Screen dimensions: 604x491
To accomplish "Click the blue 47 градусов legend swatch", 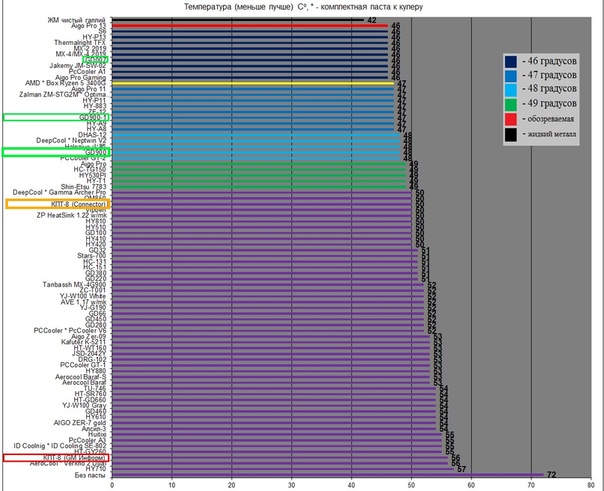I will point(511,76).
